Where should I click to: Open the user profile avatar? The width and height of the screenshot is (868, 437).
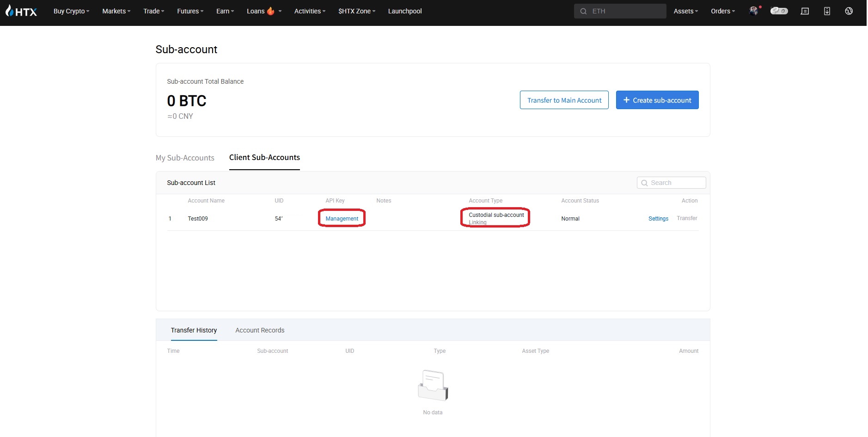753,11
